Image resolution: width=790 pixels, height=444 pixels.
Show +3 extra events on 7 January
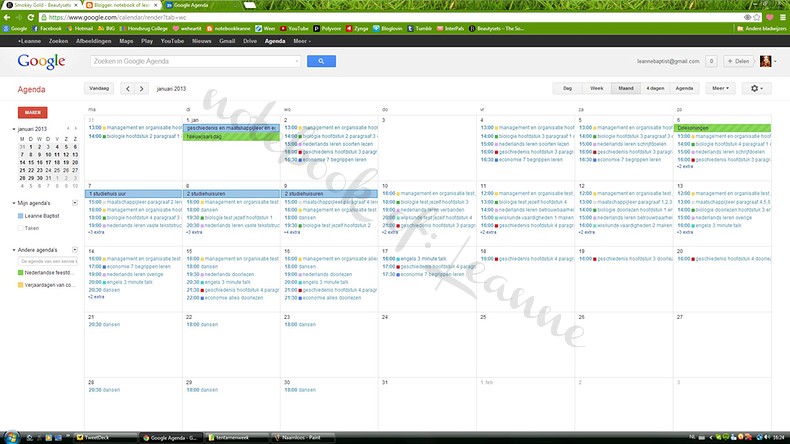click(x=96, y=232)
